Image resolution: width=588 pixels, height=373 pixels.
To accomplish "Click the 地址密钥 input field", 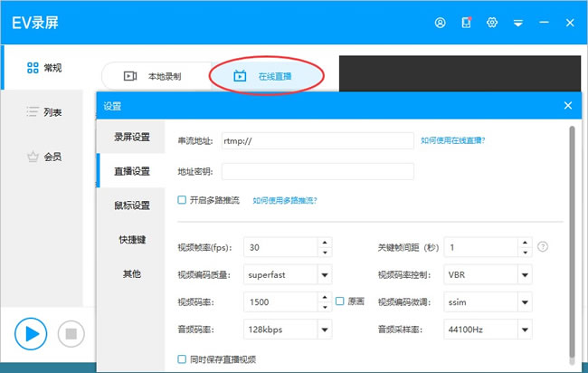I will 318,171.
